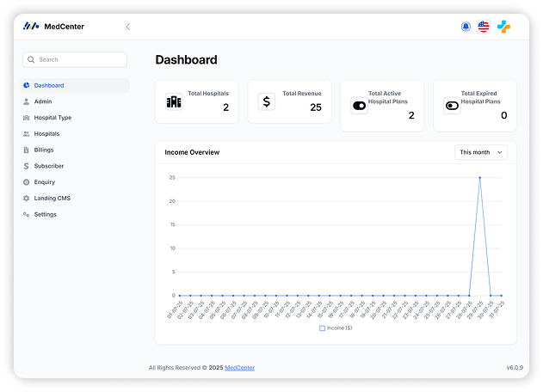Open the Hospital Type menu item

pos(52,118)
